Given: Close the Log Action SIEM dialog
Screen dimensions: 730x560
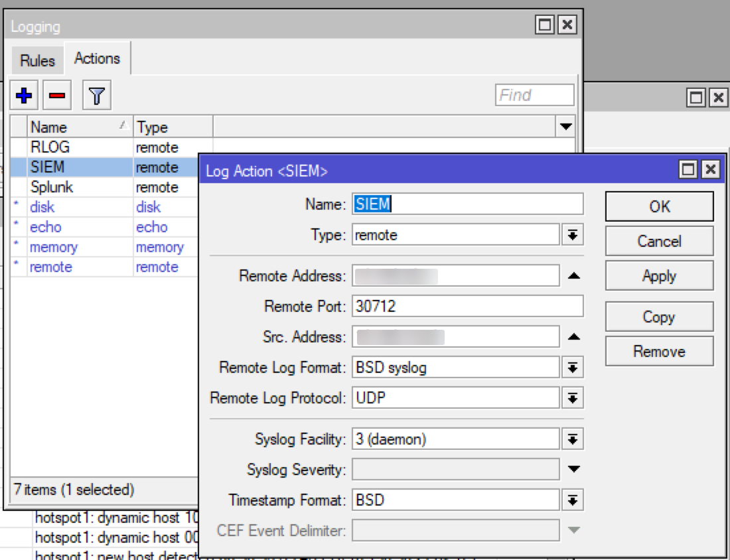Looking at the screenshot, I should click(x=711, y=169).
